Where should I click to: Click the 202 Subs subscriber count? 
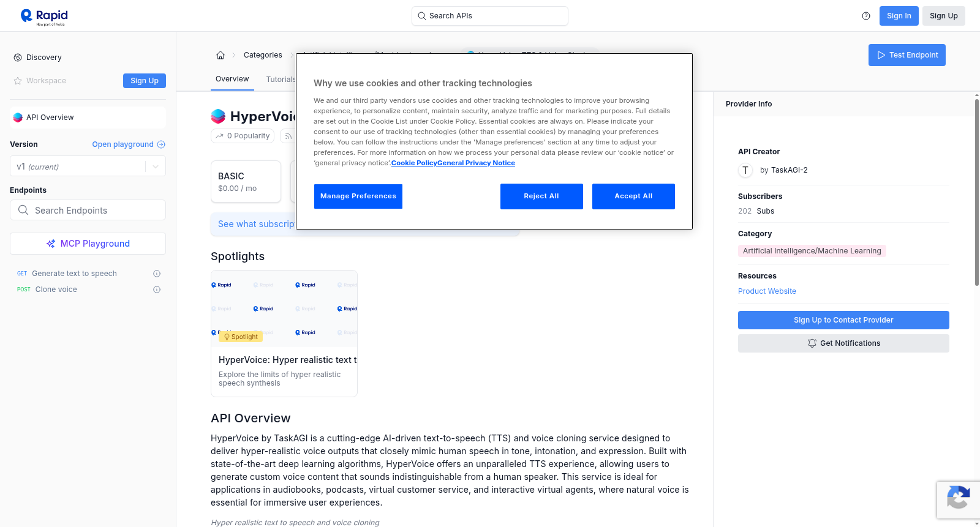[x=756, y=211]
